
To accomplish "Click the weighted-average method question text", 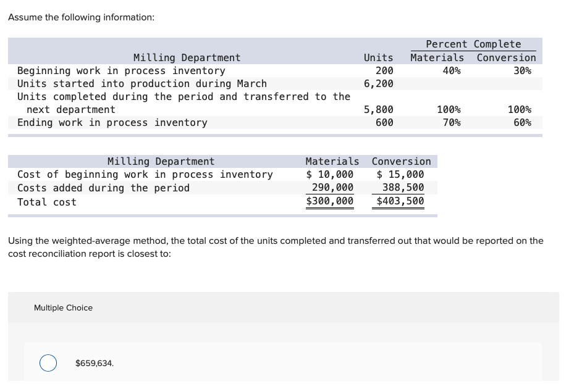I will tap(275, 247).
